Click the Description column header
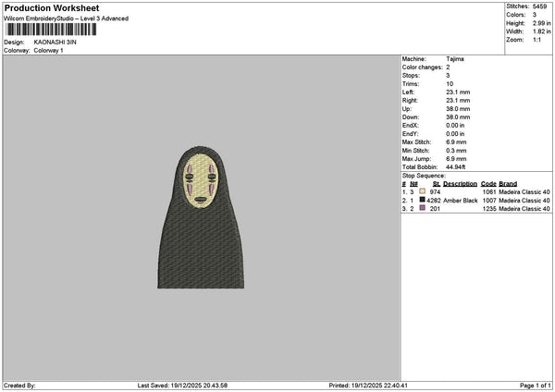The image size is (555, 392). 460,183
